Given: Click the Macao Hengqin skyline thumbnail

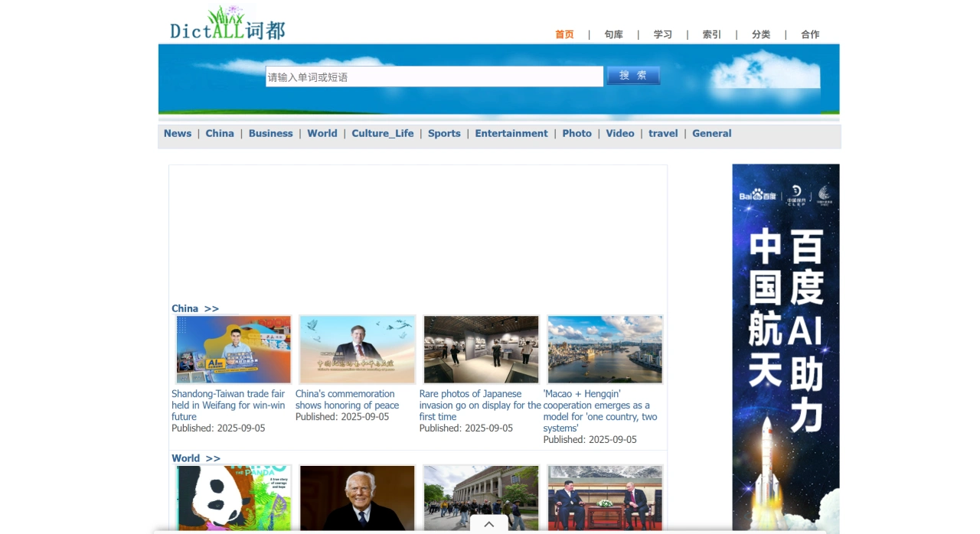Looking at the screenshot, I should pos(605,350).
